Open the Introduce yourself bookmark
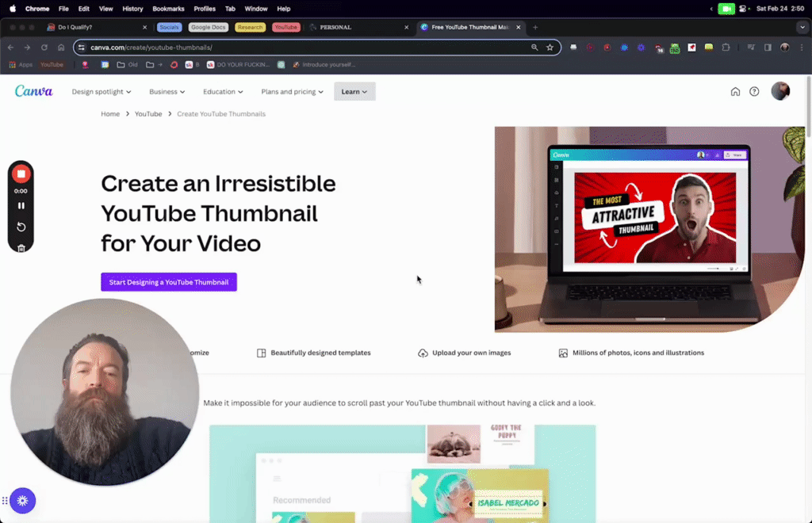 click(x=324, y=65)
